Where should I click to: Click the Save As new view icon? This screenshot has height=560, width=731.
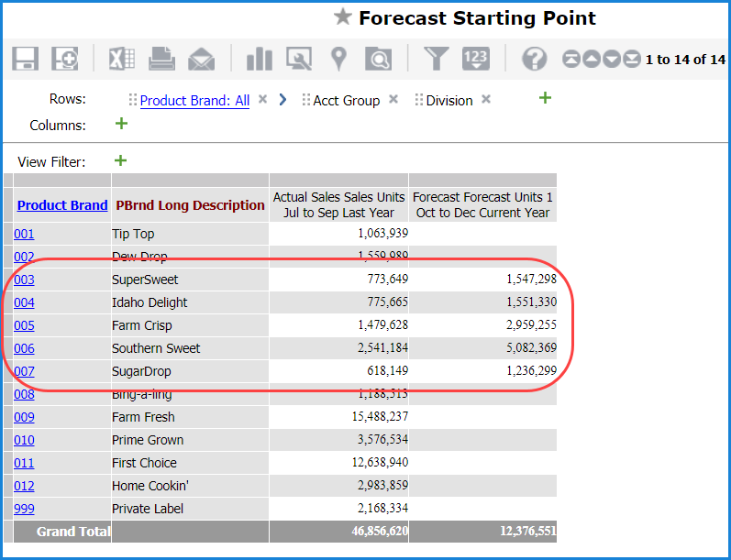pos(65,59)
